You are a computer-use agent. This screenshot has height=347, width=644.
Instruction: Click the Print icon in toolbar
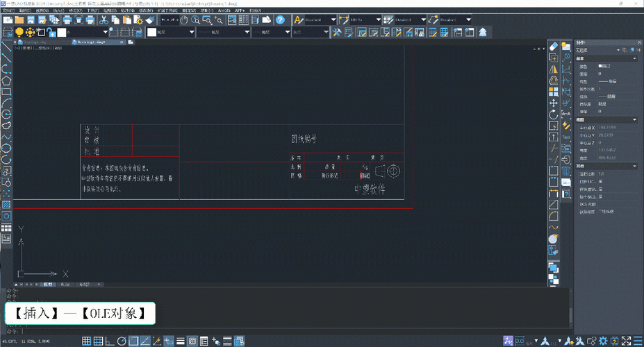(67, 19)
